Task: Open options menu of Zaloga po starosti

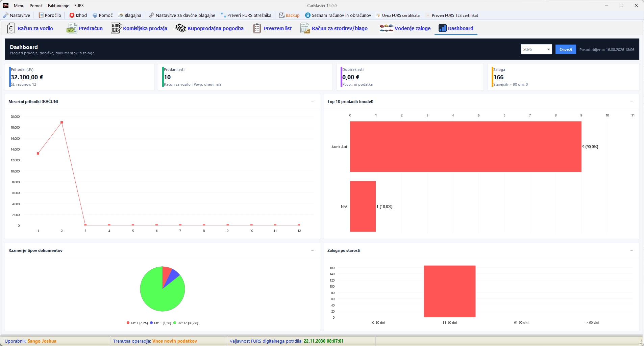Action: pos(631,250)
